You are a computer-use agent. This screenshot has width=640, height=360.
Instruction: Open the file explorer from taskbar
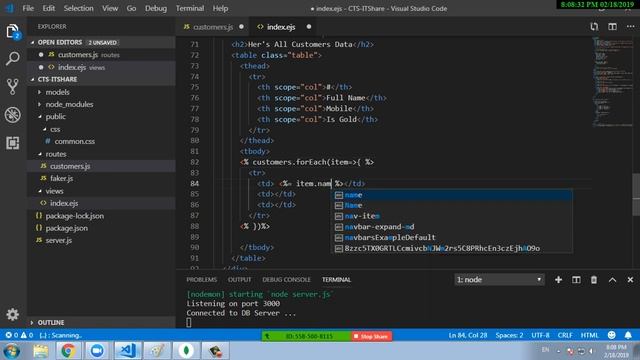[40, 351]
